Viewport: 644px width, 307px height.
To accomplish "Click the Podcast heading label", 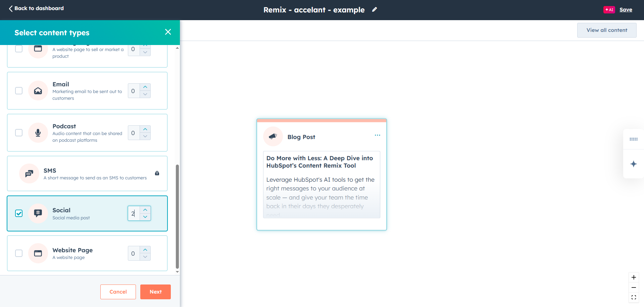I will point(64,126).
